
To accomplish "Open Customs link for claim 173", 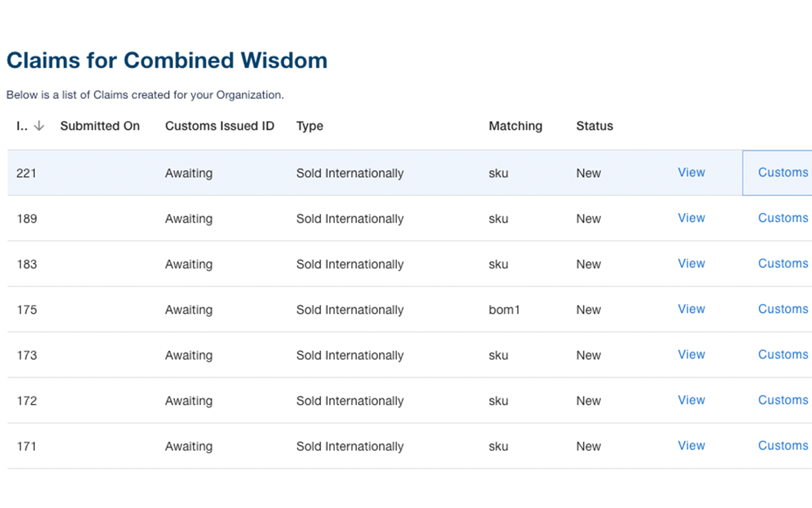I will pos(783,354).
